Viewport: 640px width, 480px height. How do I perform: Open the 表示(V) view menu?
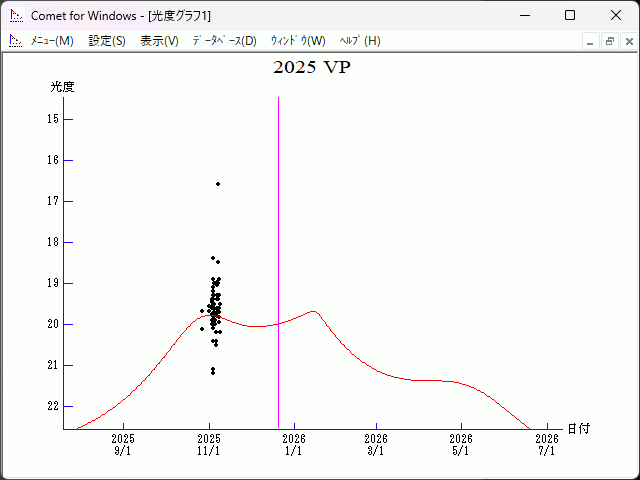click(x=159, y=41)
